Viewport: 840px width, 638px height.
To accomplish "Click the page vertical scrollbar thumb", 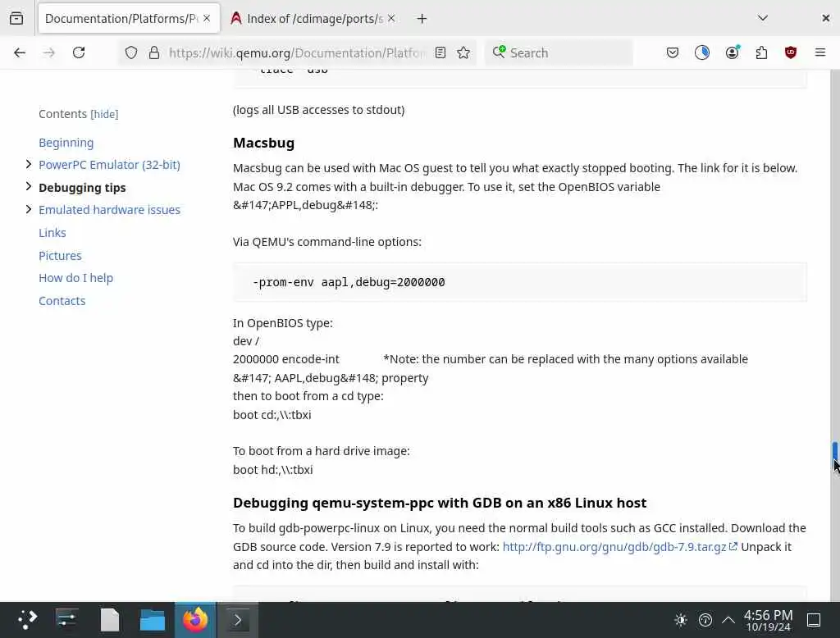I will [x=834, y=452].
